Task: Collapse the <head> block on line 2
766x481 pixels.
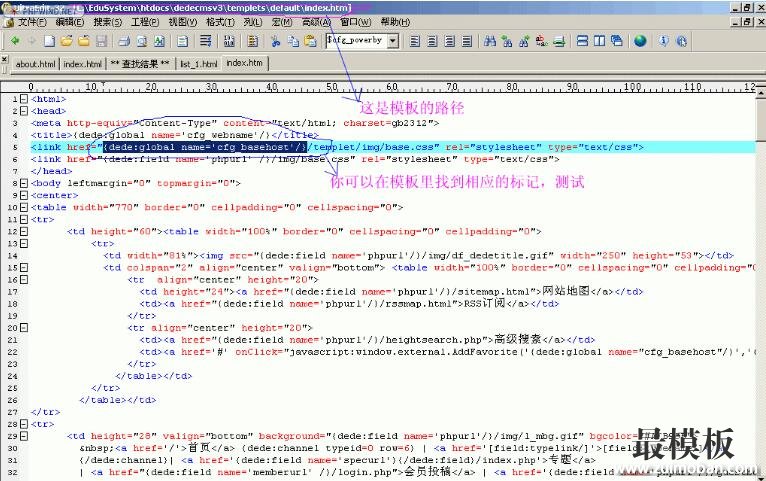Action: (23, 111)
